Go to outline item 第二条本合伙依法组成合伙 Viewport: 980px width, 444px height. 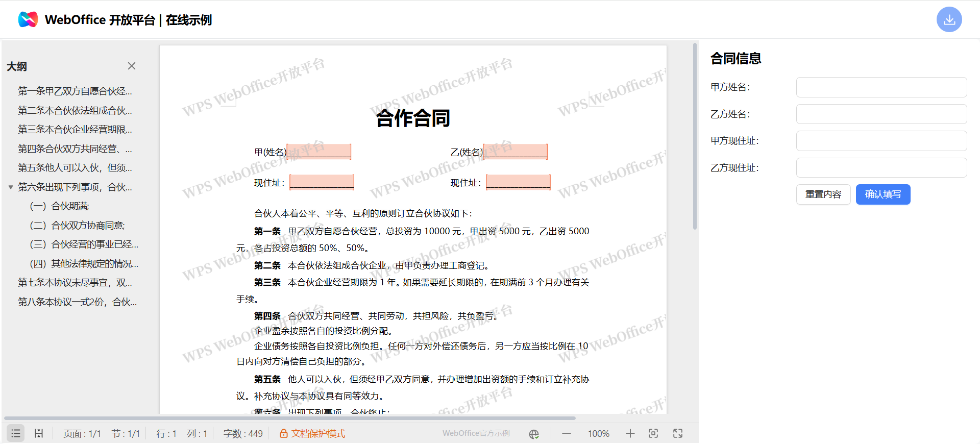75,110
